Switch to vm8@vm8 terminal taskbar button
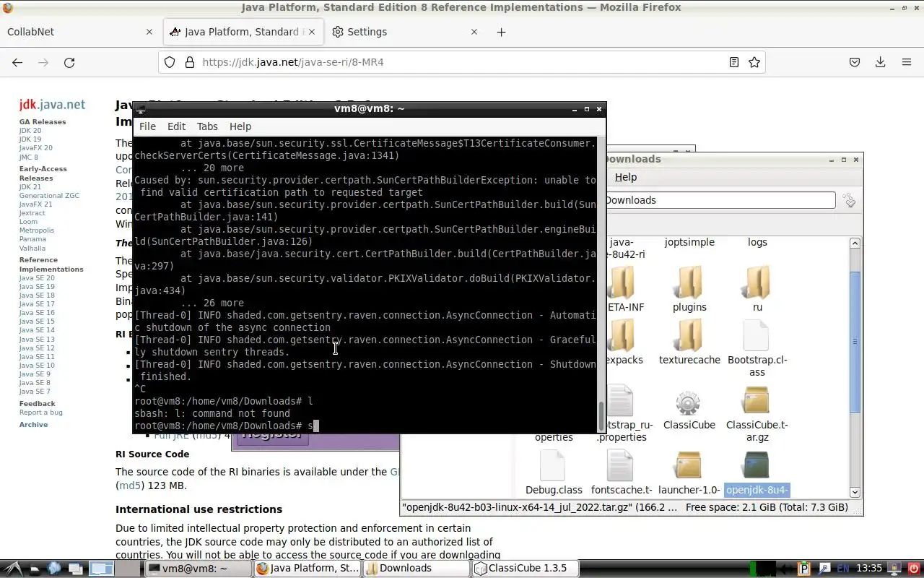 pos(198,569)
